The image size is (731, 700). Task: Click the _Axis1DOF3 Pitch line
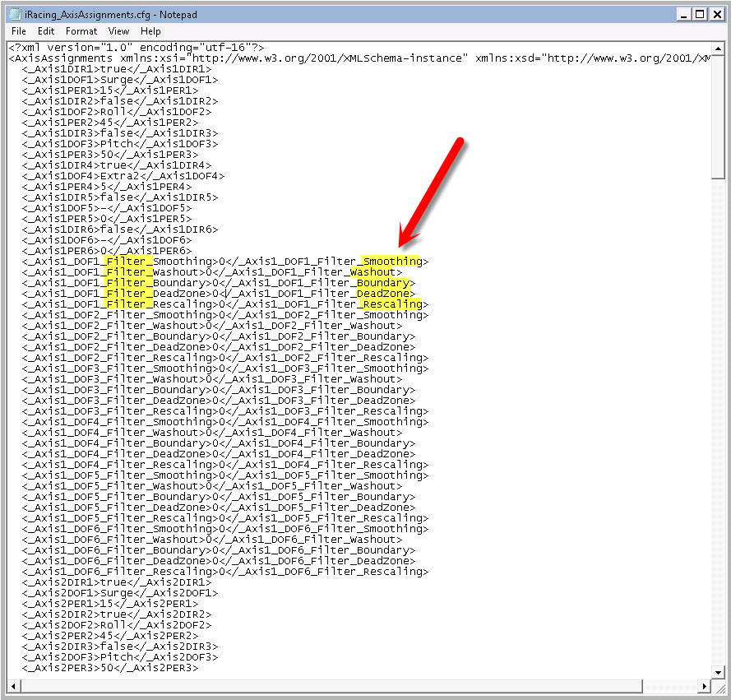tap(120, 144)
